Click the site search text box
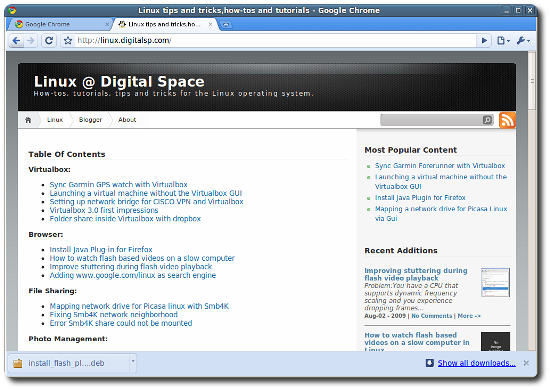 coord(431,120)
